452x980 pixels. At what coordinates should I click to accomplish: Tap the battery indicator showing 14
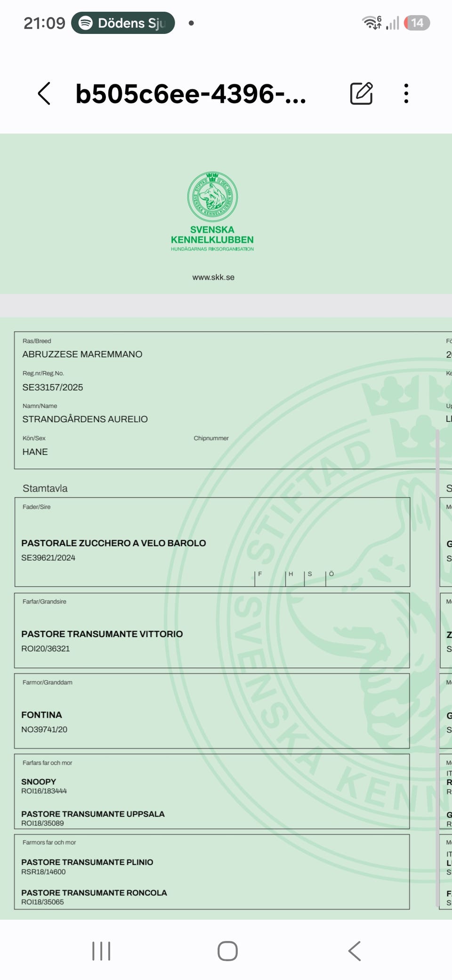coord(417,23)
